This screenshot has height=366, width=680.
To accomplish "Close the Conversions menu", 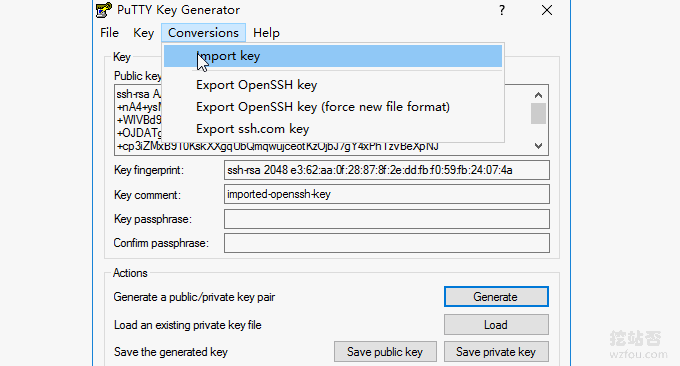I will click(203, 33).
